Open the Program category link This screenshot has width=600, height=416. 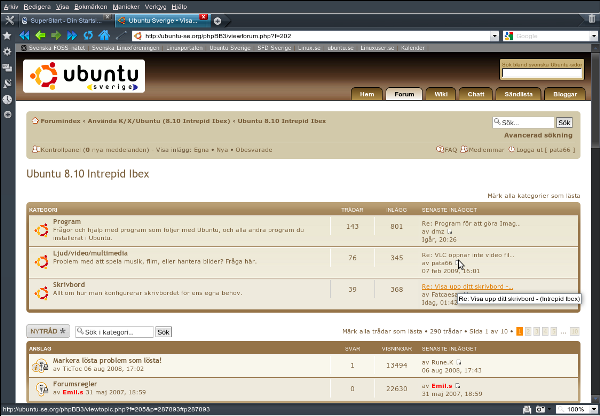tap(67, 221)
